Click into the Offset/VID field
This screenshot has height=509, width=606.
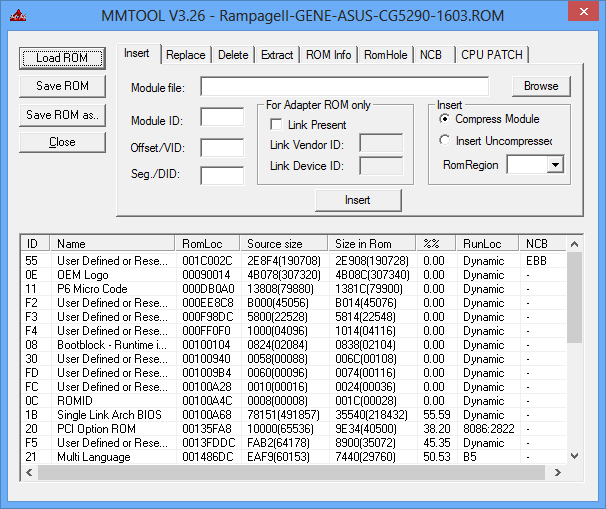click(222, 148)
